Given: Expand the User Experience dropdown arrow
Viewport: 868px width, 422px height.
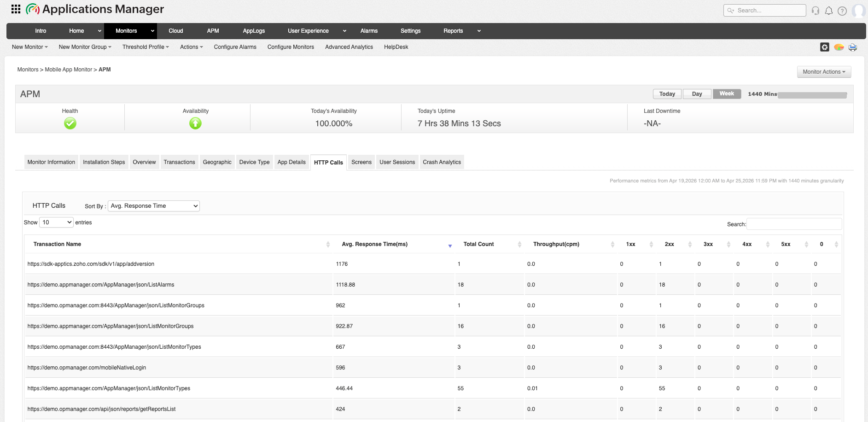Looking at the screenshot, I should 344,31.
